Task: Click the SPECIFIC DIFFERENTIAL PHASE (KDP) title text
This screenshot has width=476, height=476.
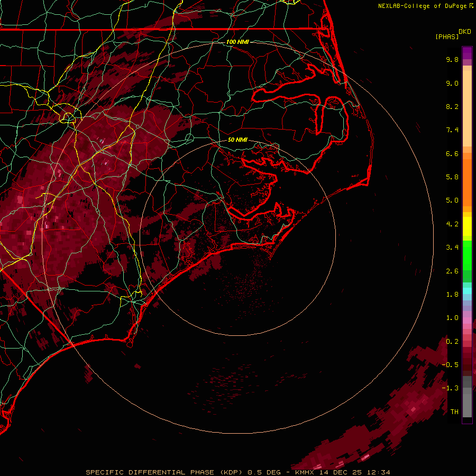Action: (164, 472)
